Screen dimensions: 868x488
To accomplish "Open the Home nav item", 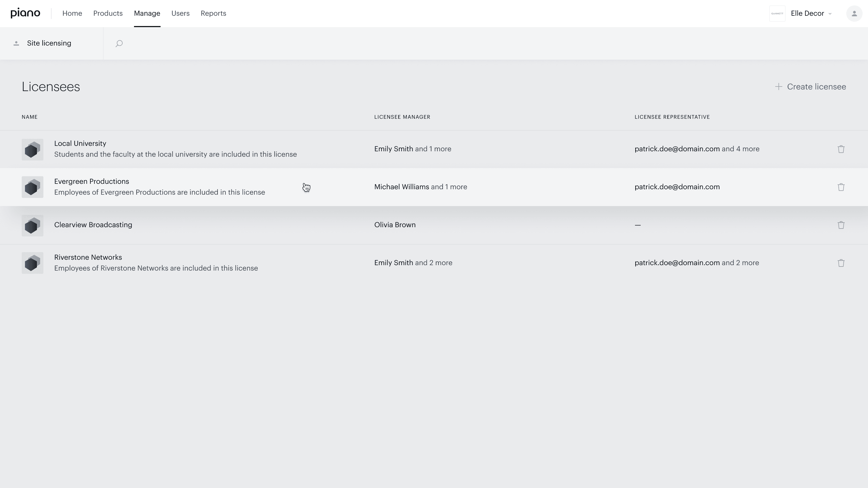I will [72, 14].
